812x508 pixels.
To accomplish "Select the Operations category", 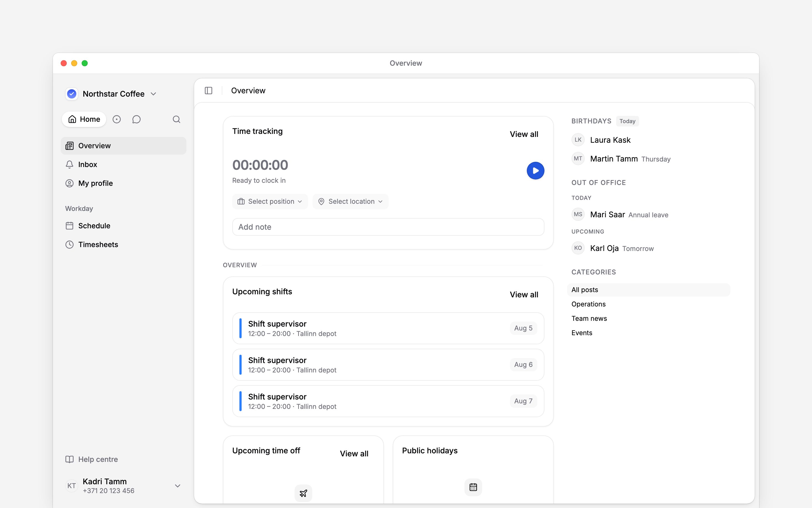I will tap(648, 304).
